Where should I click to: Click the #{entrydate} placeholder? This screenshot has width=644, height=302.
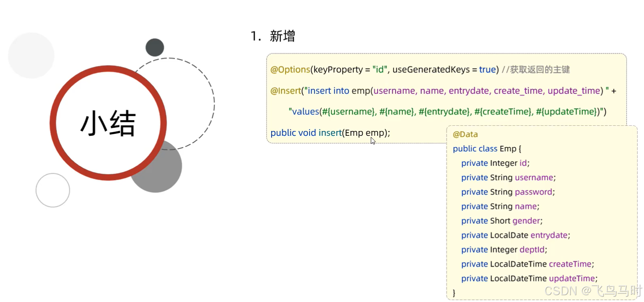(444, 112)
